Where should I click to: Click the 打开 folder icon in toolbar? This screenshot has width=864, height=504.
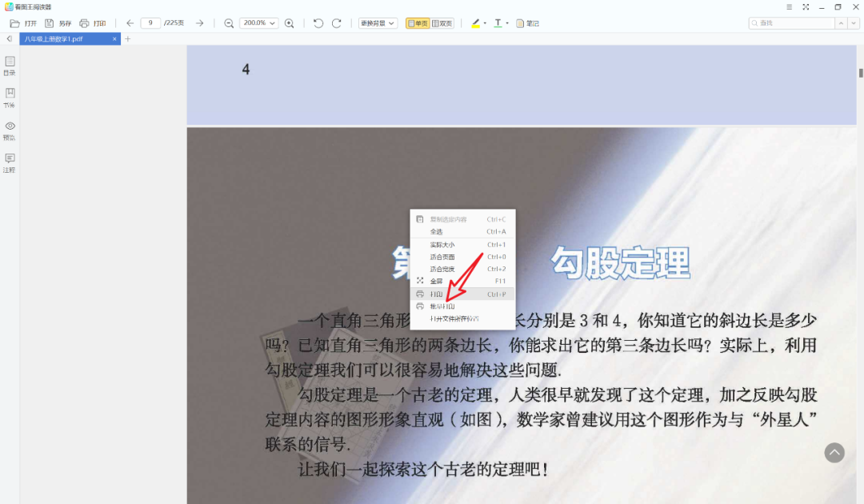15,24
